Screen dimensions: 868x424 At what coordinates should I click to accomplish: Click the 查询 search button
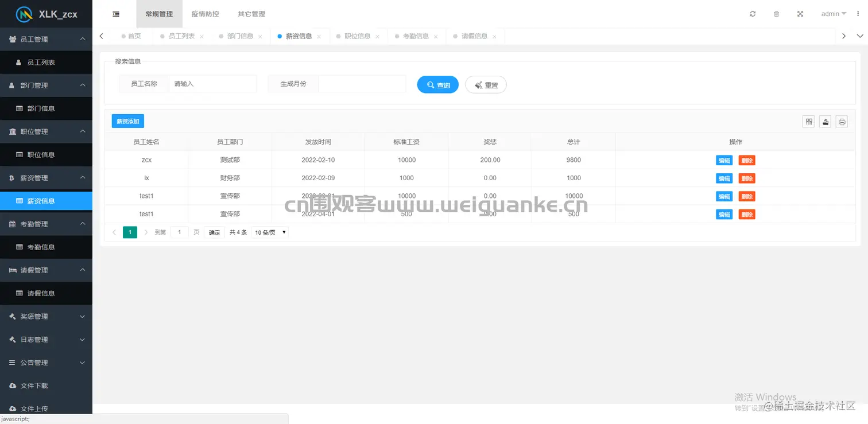438,85
